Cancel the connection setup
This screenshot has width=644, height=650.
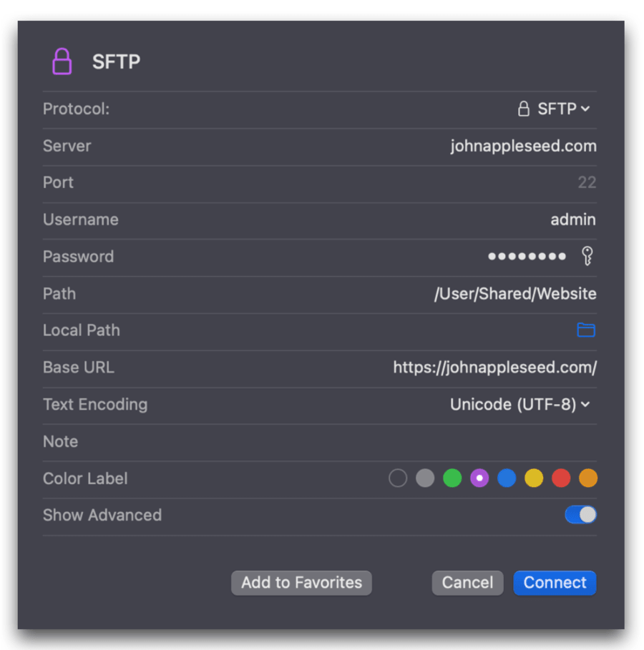pyautogui.click(x=467, y=583)
